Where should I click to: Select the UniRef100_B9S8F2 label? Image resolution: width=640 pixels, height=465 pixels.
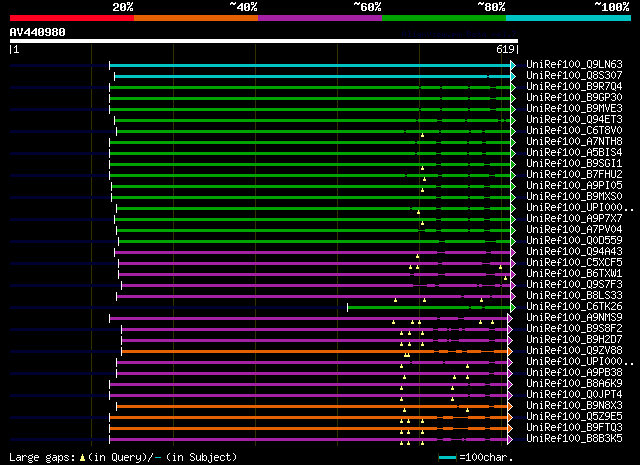tap(574, 329)
